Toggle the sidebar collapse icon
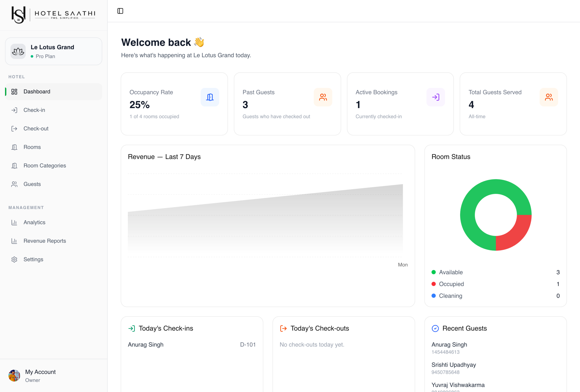 tap(120, 11)
